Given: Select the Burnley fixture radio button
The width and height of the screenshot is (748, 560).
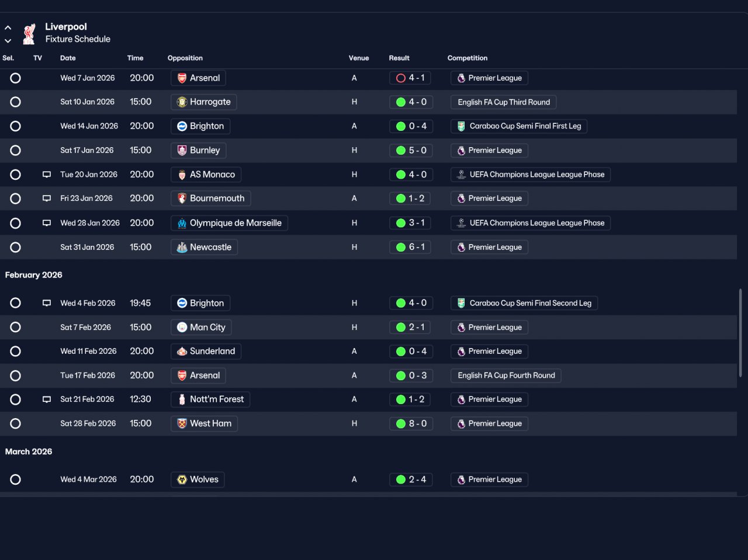Looking at the screenshot, I should pos(16,151).
